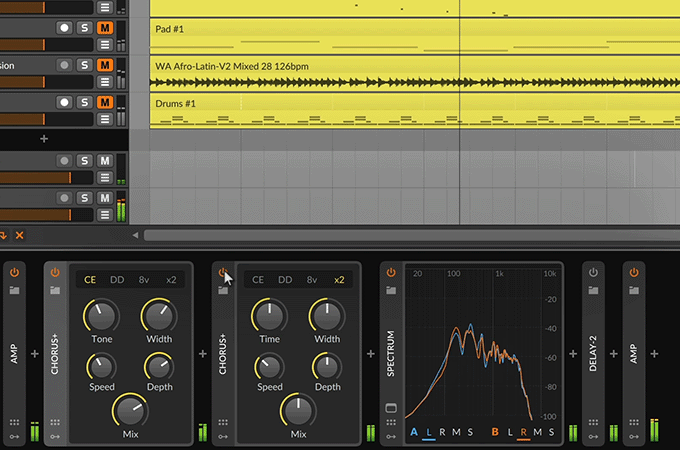The width and height of the screenshot is (680, 450).
Task: Expand remote controls on Delay-2
Action: 593,422
